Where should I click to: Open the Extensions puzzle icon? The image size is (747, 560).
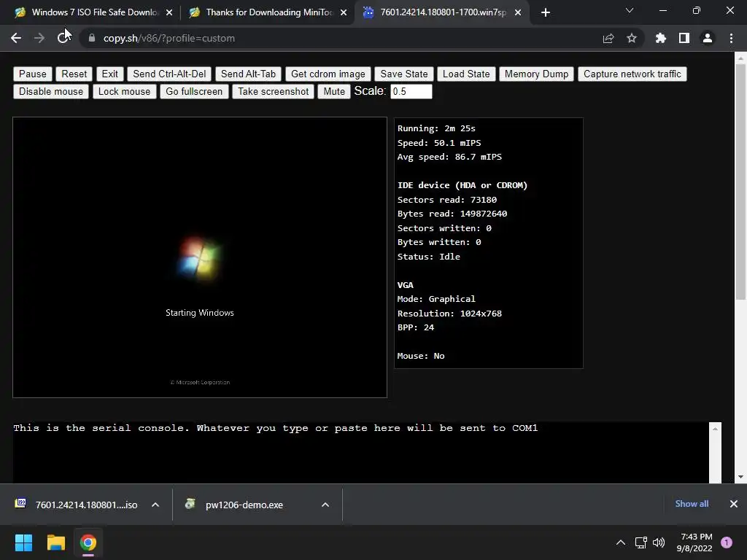[x=661, y=38]
